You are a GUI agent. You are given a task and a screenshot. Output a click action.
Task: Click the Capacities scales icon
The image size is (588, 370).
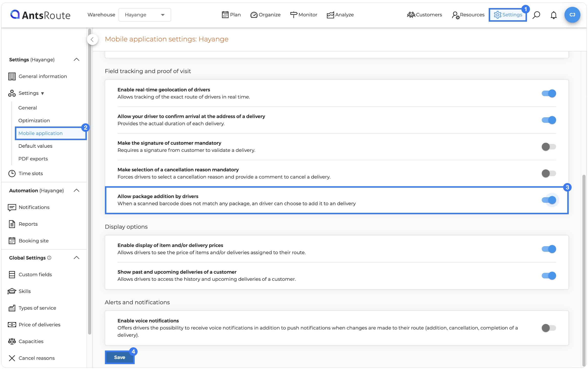click(x=12, y=341)
